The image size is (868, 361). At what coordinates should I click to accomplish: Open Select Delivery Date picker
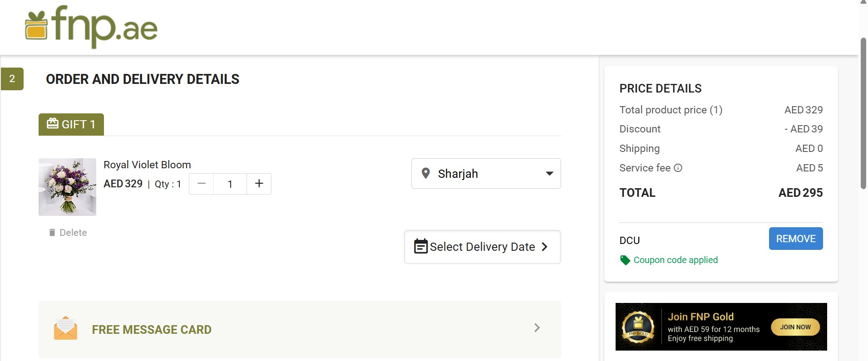click(482, 247)
